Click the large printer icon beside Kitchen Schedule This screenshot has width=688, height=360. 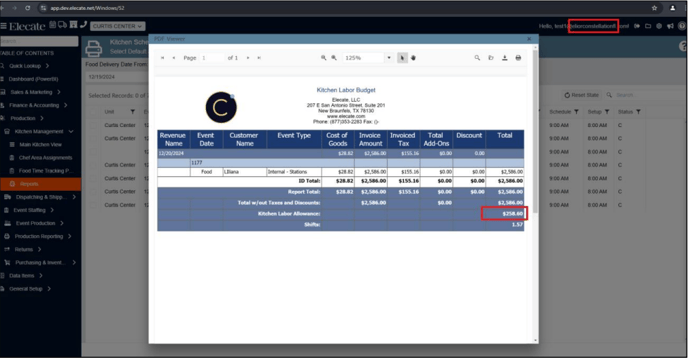pyautogui.click(x=93, y=48)
